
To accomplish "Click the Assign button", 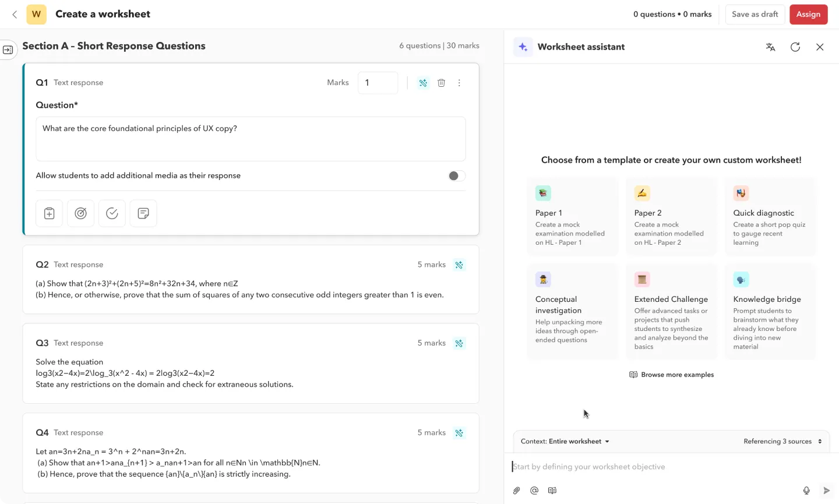I will click(x=808, y=14).
